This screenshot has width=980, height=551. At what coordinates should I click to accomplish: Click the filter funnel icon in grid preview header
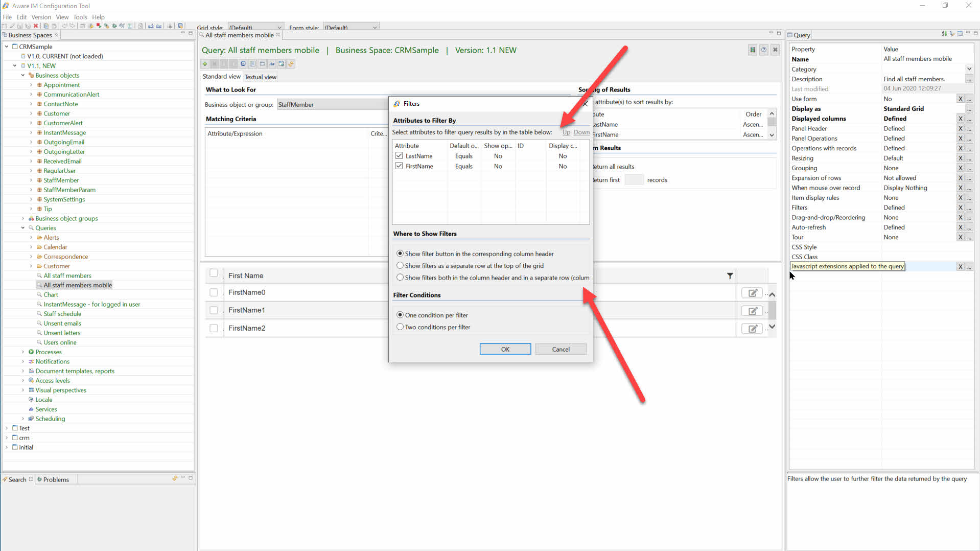click(x=730, y=276)
